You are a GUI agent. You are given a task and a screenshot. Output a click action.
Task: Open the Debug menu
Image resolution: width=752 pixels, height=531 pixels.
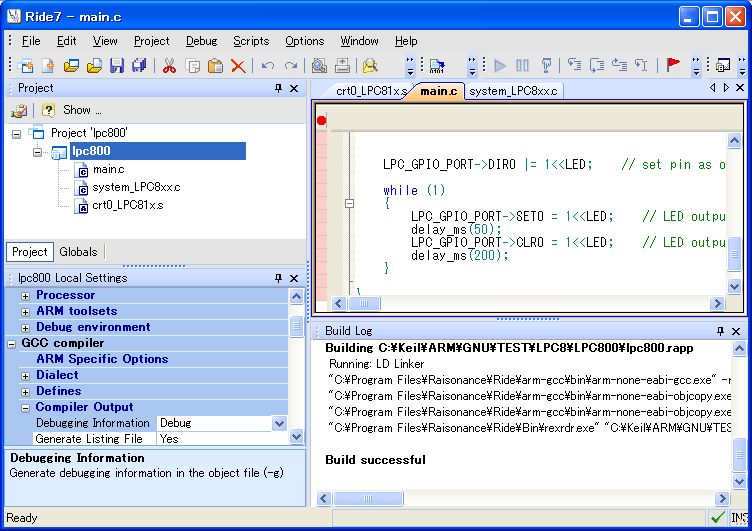tap(201, 41)
